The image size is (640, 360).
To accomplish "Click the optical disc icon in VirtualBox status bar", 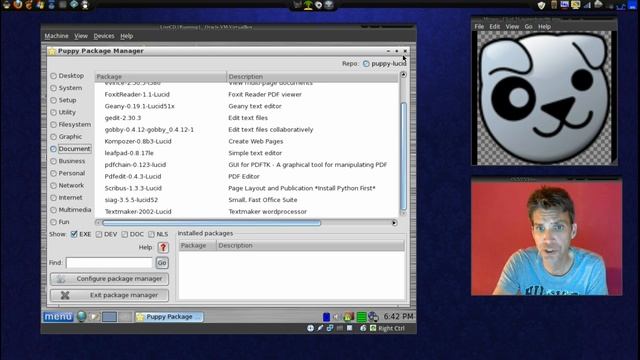I will coord(311,328).
